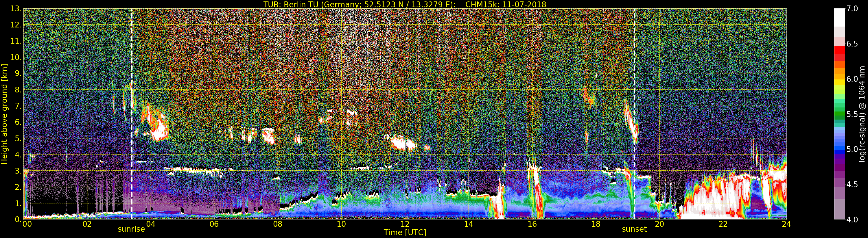This screenshot has height=238, width=868.
Task: Click the '06' time axis tick label
Action: 214,224
